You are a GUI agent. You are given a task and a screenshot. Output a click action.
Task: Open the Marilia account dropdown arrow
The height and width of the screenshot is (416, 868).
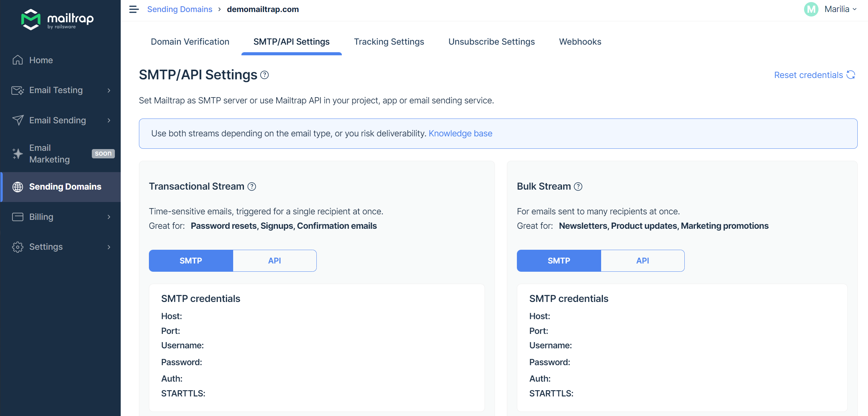pyautogui.click(x=855, y=9)
